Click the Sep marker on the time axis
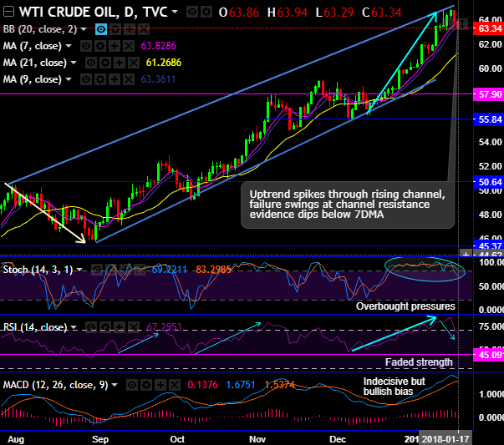The height and width of the screenshot is (445, 504). tap(100, 439)
